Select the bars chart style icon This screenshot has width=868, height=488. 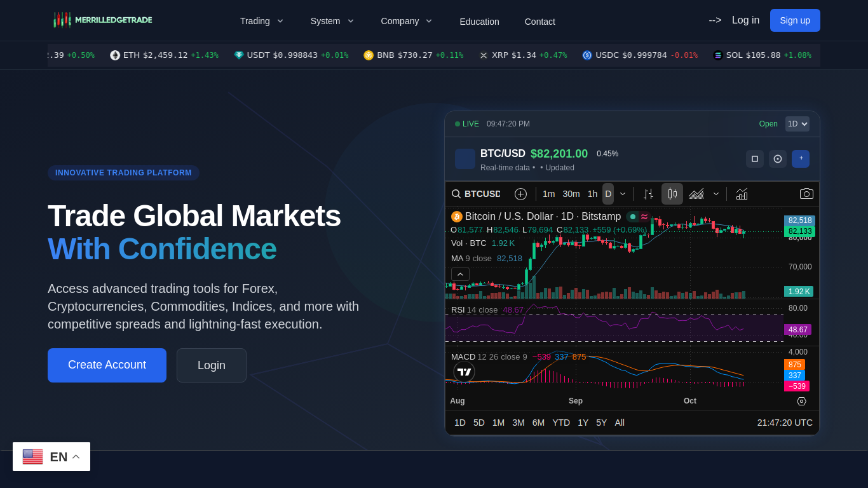(x=648, y=194)
